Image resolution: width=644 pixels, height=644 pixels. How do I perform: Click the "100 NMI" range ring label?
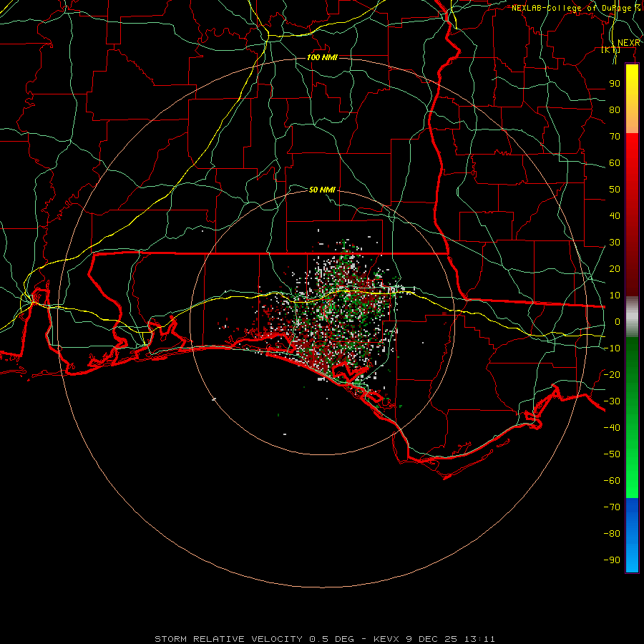(323, 57)
